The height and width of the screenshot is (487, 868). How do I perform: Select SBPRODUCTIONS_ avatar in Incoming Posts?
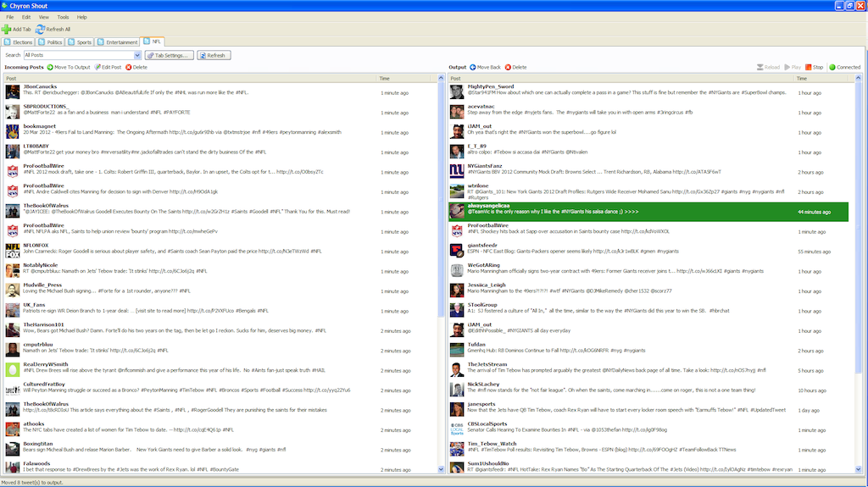13,112
